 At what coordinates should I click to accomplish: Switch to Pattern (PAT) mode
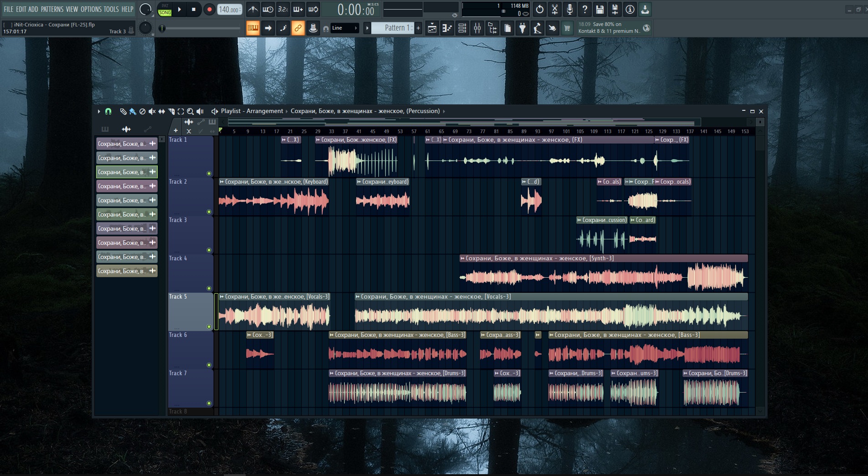(165, 6)
